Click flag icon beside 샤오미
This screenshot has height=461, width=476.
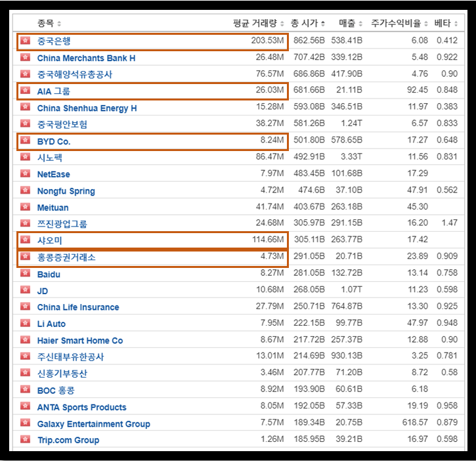click(x=25, y=240)
